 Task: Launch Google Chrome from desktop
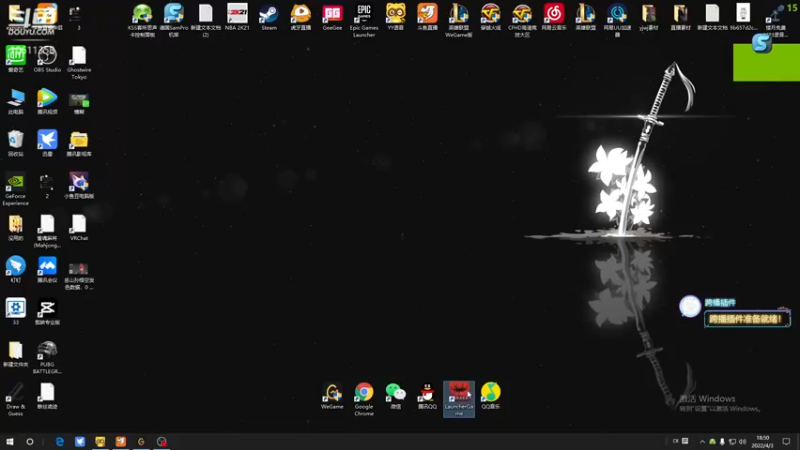pyautogui.click(x=364, y=399)
